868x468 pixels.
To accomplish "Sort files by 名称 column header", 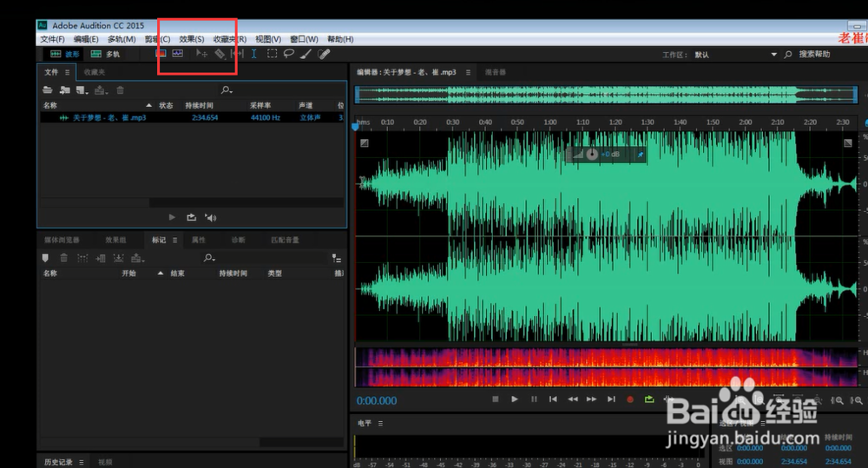I will pyautogui.click(x=49, y=105).
